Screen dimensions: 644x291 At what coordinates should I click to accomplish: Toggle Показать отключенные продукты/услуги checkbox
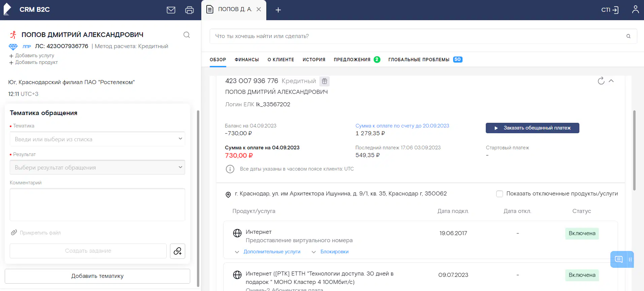click(x=500, y=194)
